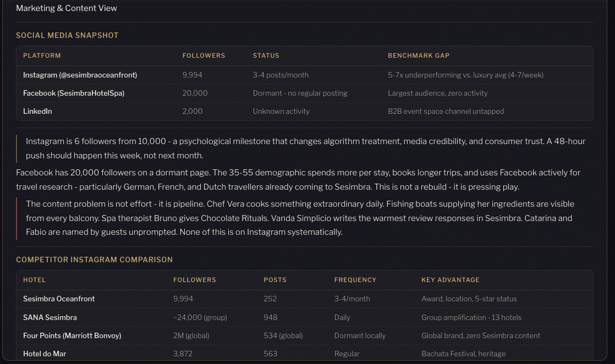615x364 pixels.
Task: Click the Marketing & Content View heading
Action: click(67, 8)
